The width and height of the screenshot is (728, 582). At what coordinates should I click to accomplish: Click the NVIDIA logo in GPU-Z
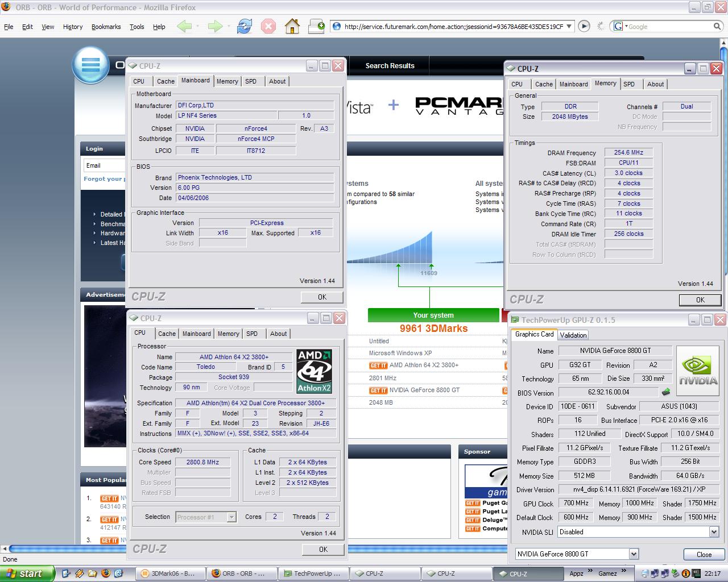point(698,371)
